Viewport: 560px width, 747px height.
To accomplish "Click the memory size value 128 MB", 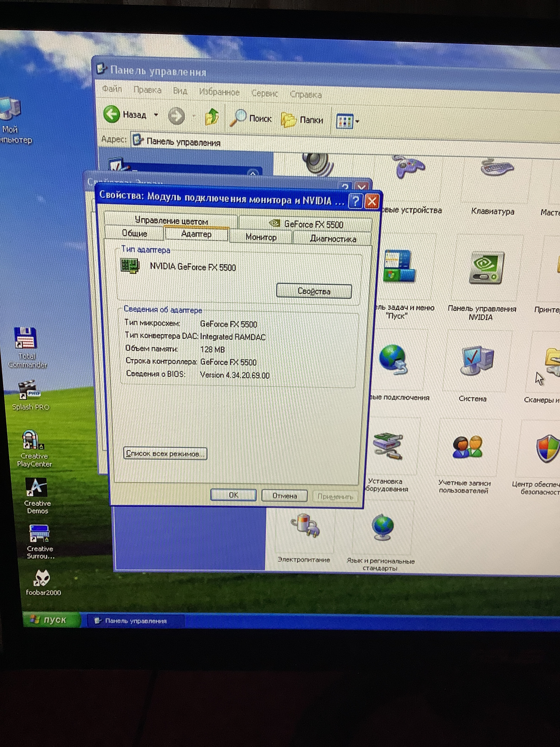I will (212, 349).
